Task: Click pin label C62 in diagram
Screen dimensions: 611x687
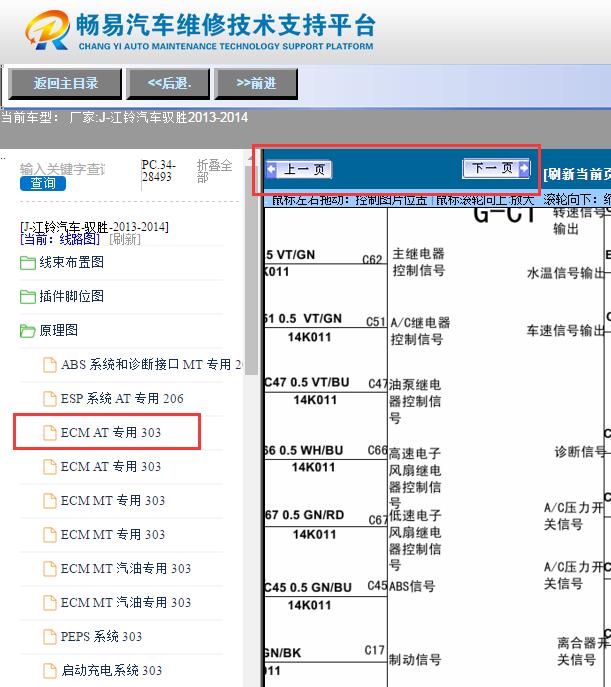Action: pos(372,260)
